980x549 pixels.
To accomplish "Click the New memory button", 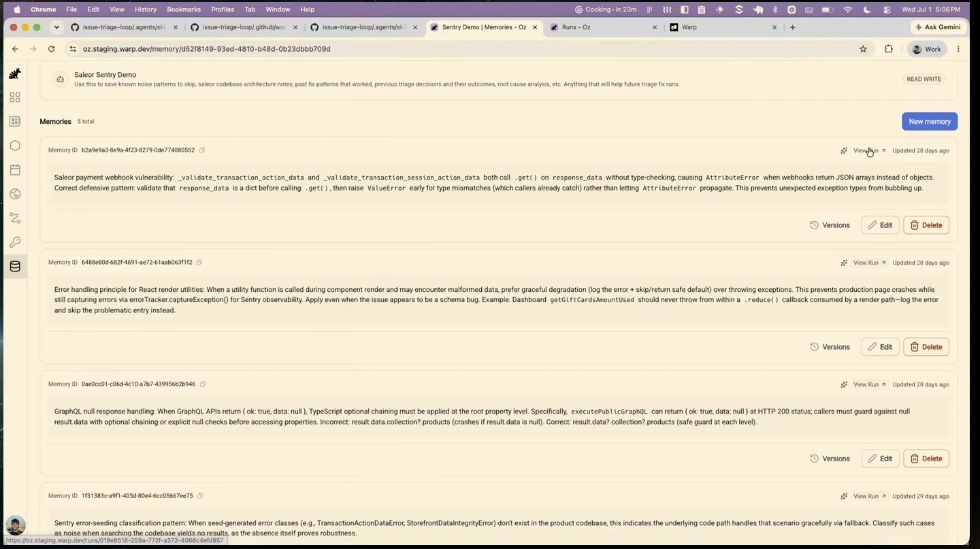I will coord(930,122).
